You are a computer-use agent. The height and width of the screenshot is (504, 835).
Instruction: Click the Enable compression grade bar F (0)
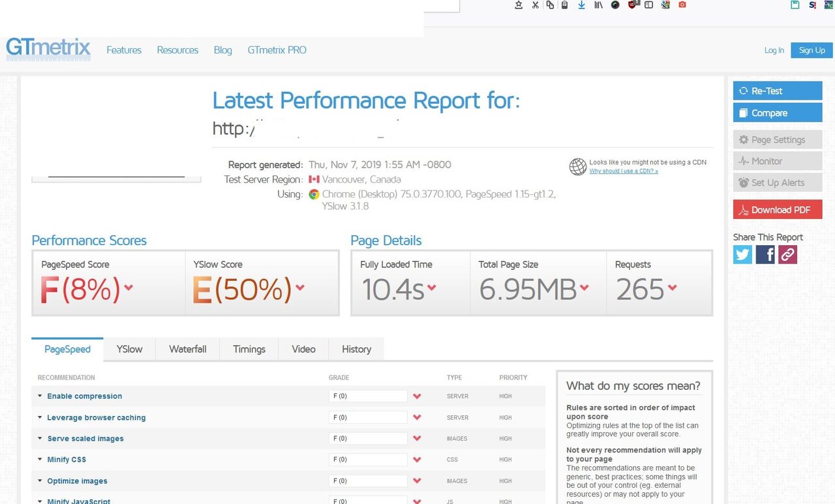pos(369,396)
